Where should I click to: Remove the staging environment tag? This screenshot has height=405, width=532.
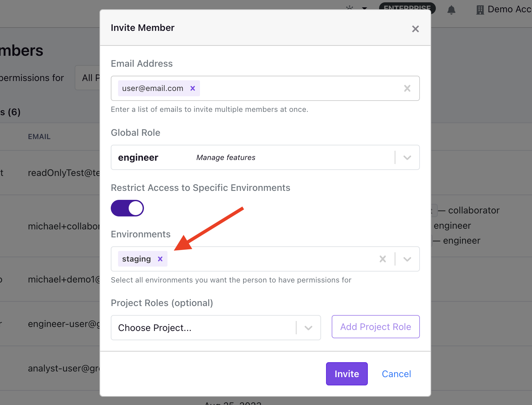[x=160, y=259]
